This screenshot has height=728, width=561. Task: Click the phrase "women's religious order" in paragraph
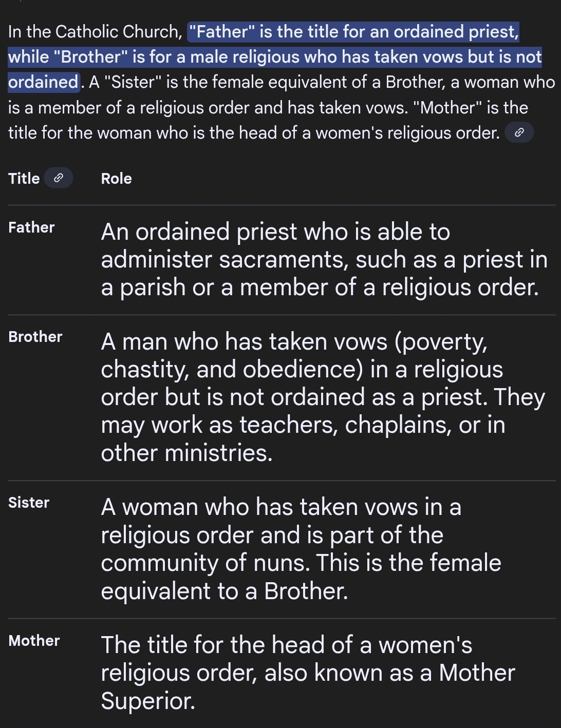point(407,133)
